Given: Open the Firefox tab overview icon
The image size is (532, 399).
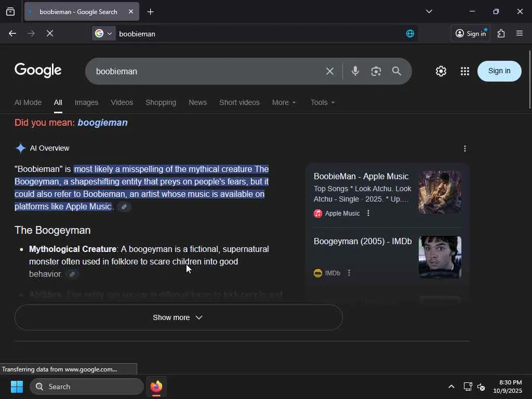Looking at the screenshot, I should 10,11.
